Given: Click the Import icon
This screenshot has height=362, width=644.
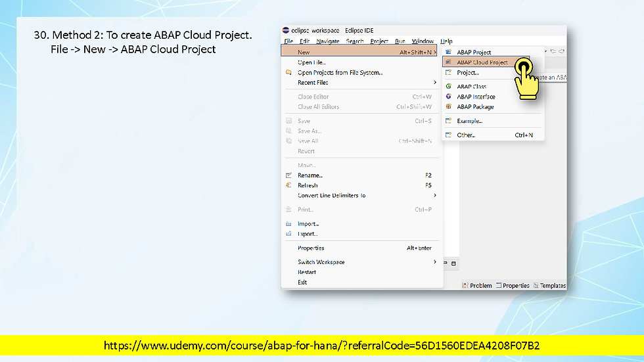Looking at the screenshot, I should [x=288, y=223].
